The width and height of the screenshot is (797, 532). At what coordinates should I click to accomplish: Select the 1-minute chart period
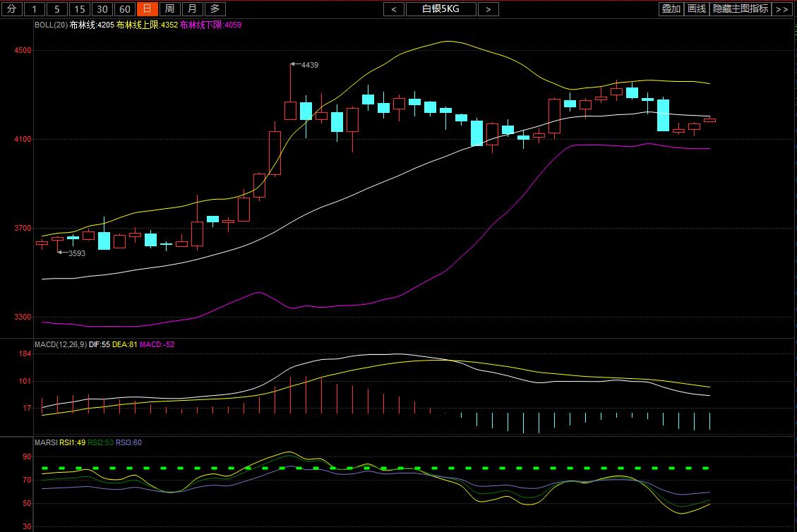35,9
